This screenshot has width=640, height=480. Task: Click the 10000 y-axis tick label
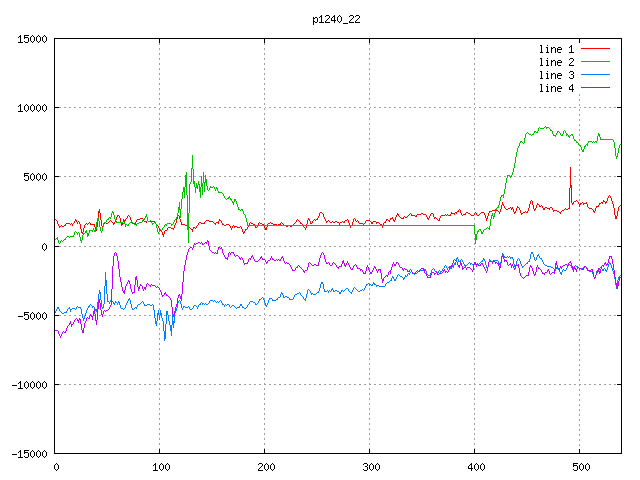pyautogui.click(x=32, y=108)
